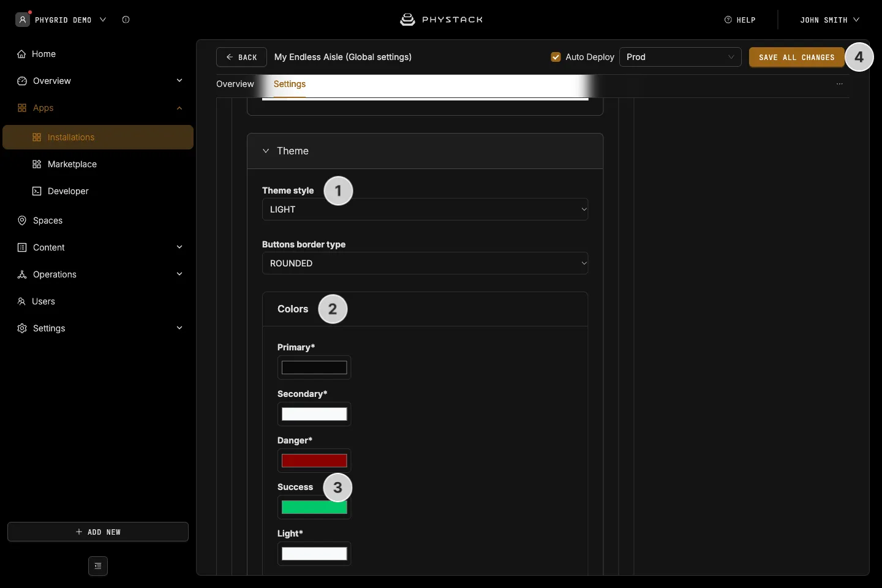This screenshot has width=882, height=588.
Task: Open the Phygrid Demo tenant switcher chevron
Action: (103, 20)
